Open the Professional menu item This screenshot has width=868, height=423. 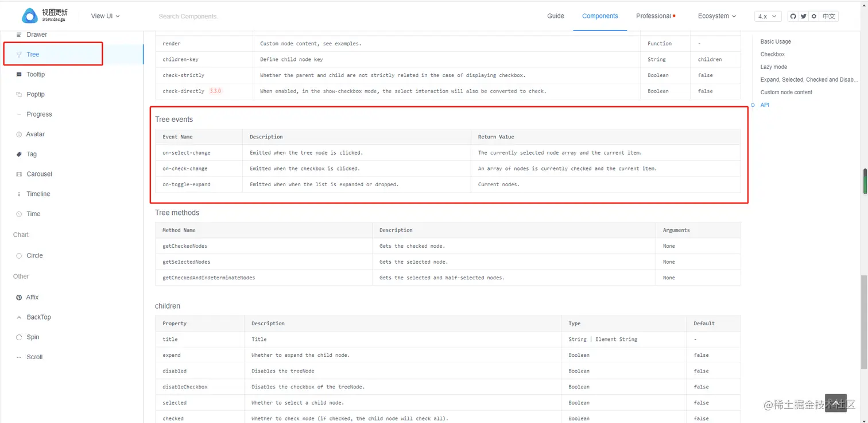pyautogui.click(x=655, y=16)
